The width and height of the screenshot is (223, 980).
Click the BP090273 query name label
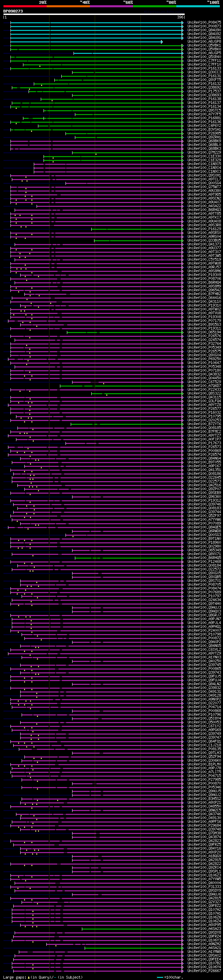click(13, 11)
